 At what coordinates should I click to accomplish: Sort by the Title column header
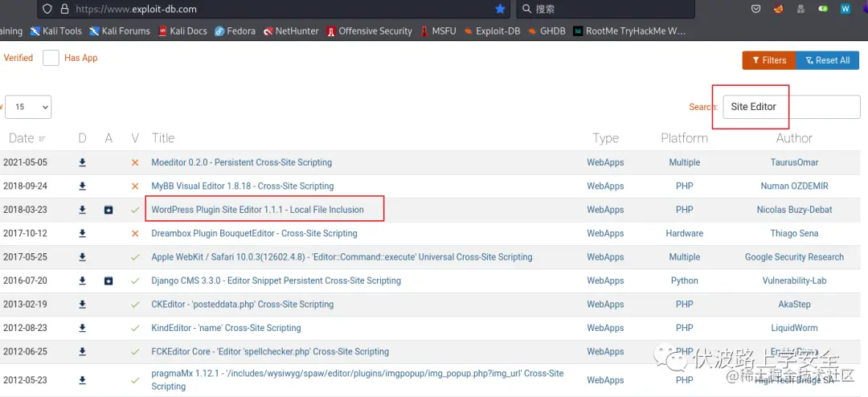click(x=162, y=138)
